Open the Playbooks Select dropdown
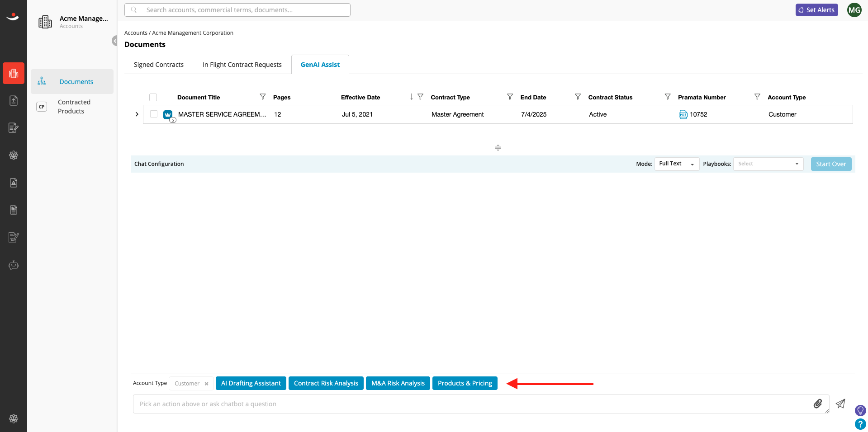 768,164
